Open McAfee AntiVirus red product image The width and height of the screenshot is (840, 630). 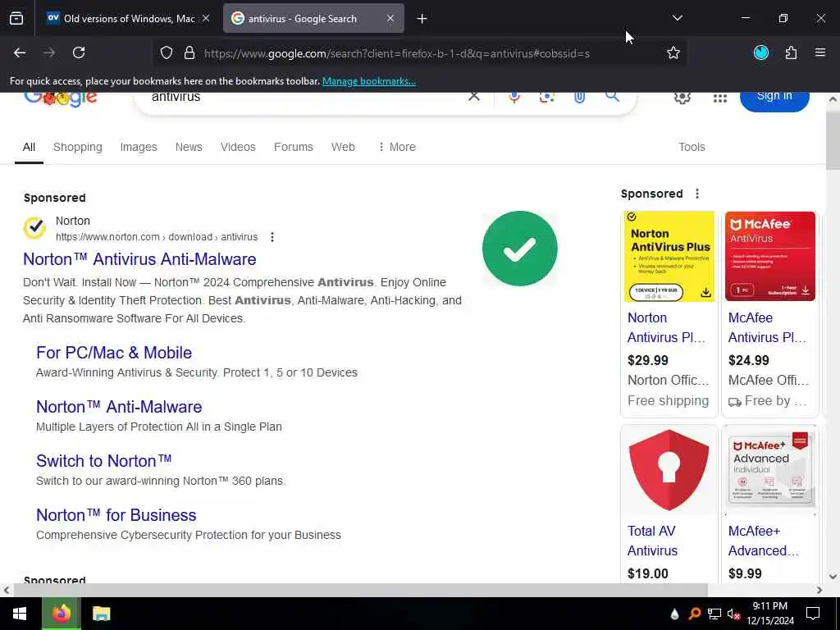click(x=769, y=256)
